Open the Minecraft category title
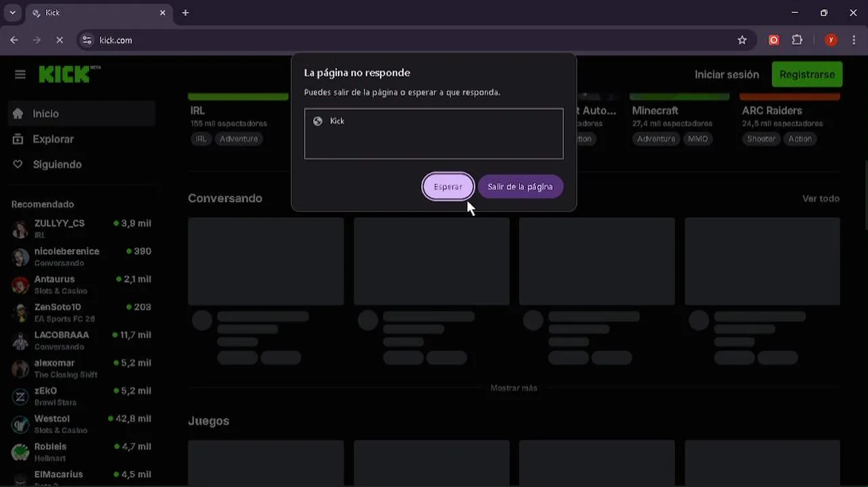This screenshot has height=487, width=868. 655,110
